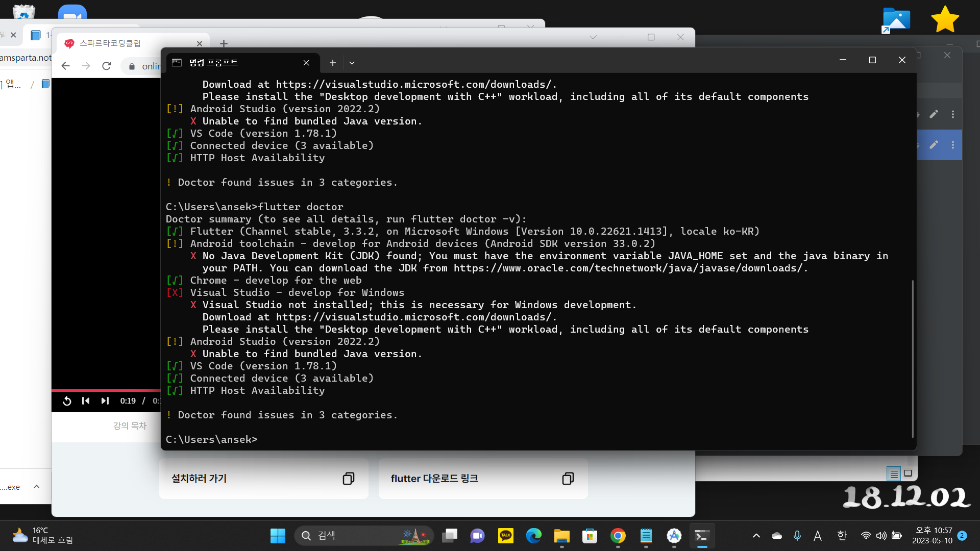Replay the lecture video

[67, 401]
